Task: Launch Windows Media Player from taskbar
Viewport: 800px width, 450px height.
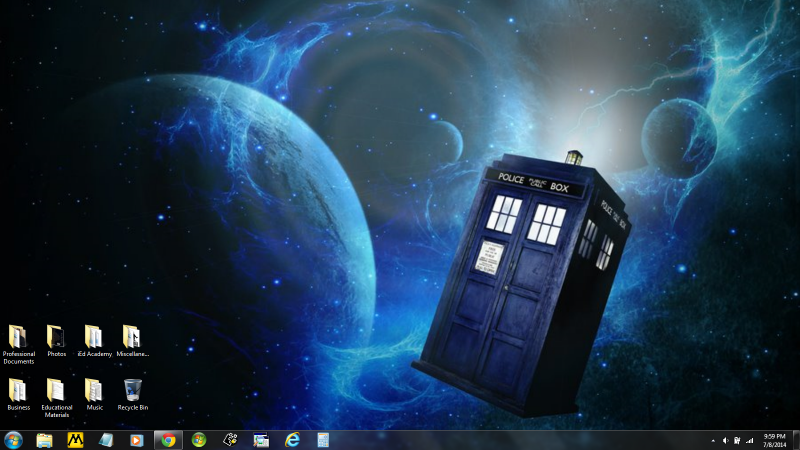Action: click(137, 440)
